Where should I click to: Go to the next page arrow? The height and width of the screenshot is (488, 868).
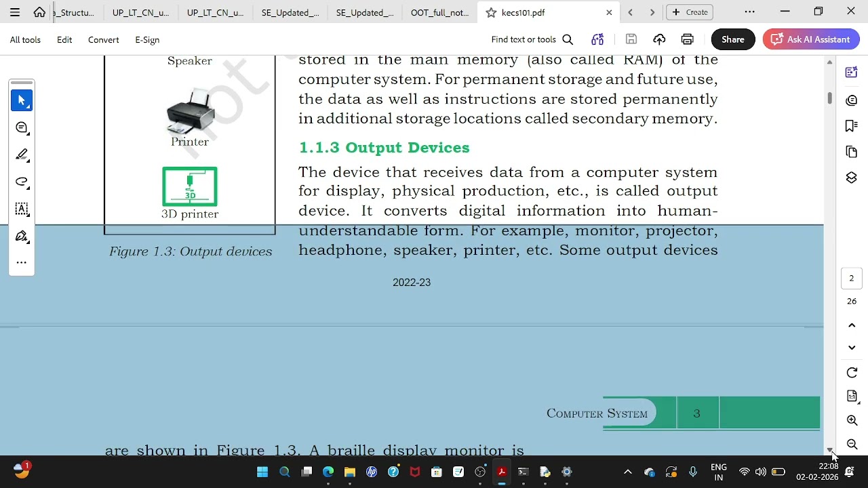click(852, 348)
